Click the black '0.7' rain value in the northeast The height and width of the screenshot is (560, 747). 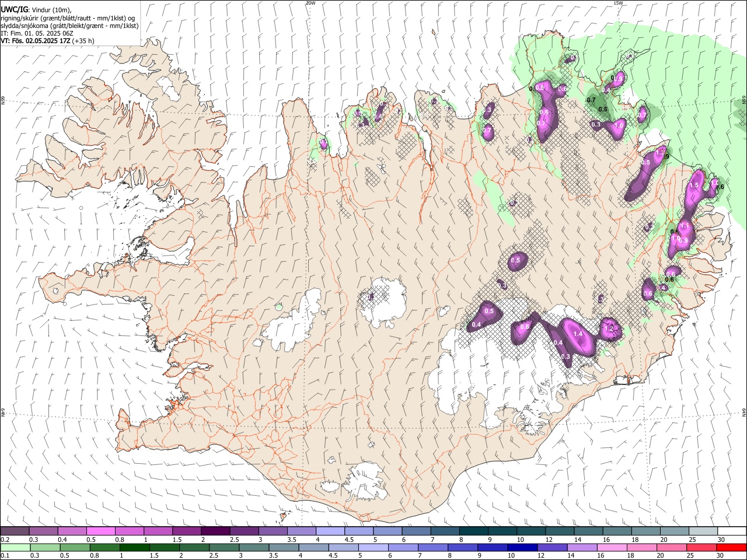[591, 100]
